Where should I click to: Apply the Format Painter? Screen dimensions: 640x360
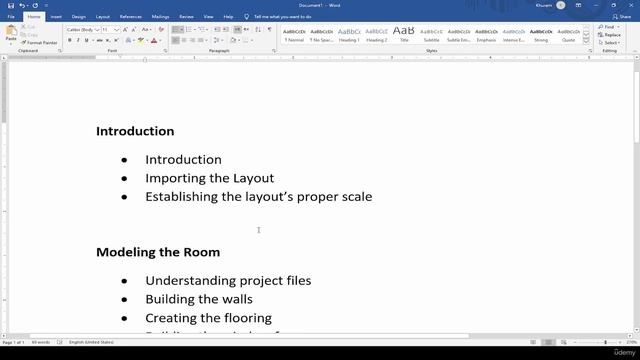(39, 43)
